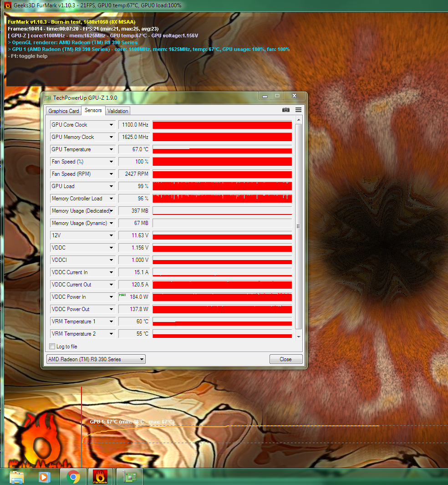This screenshot has height=485, width=448.
Task: Open the VDDC Current In dropdown
Action: click(x=111, y=272)
